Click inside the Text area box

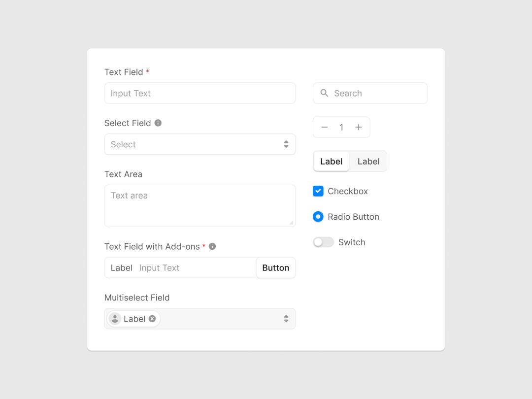(x=200, y=205)
